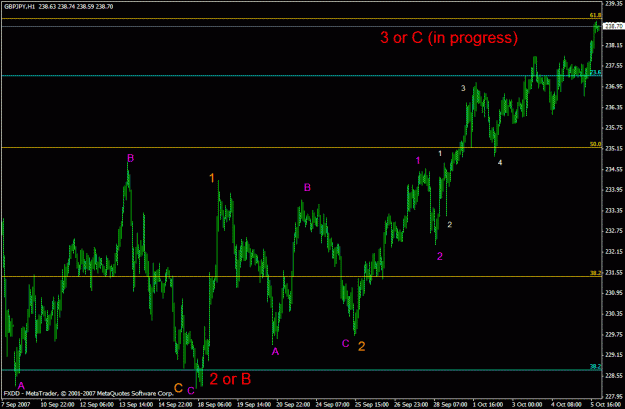Click the gold 50.0 Fibonacci level label
The height and width of the screenshot is (409, 625).
[596, 144]
